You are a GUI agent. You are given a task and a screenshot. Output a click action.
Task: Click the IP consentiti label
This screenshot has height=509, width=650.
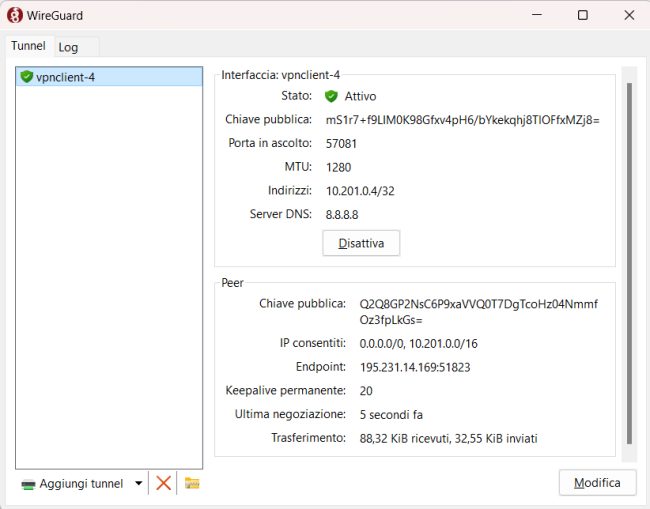313,343
